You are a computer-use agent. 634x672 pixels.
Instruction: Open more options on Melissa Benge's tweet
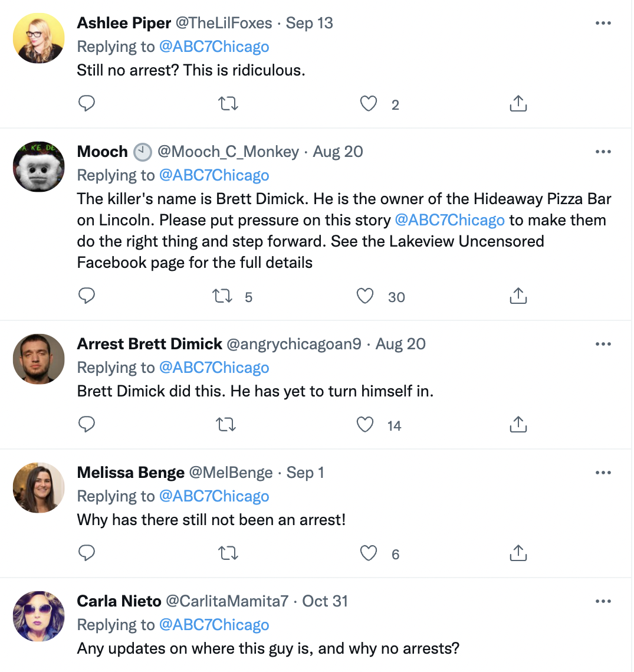(x=603, y=473)
